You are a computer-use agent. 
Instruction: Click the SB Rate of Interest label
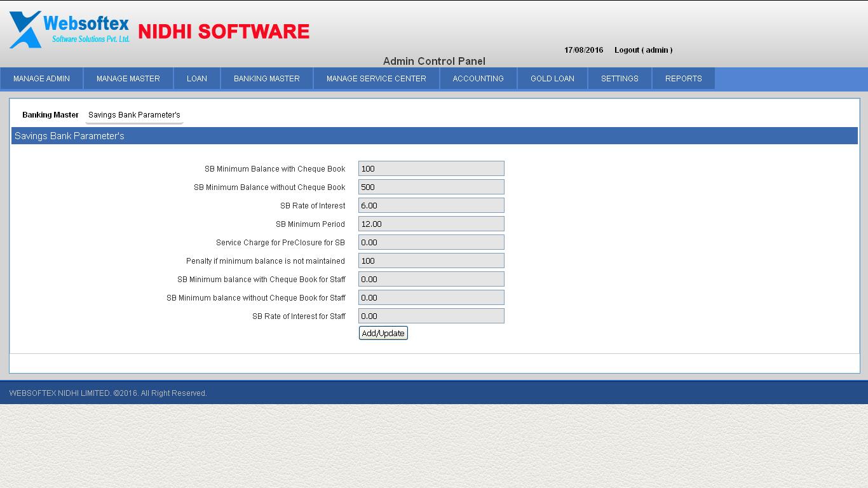click(x=313, y=206)
